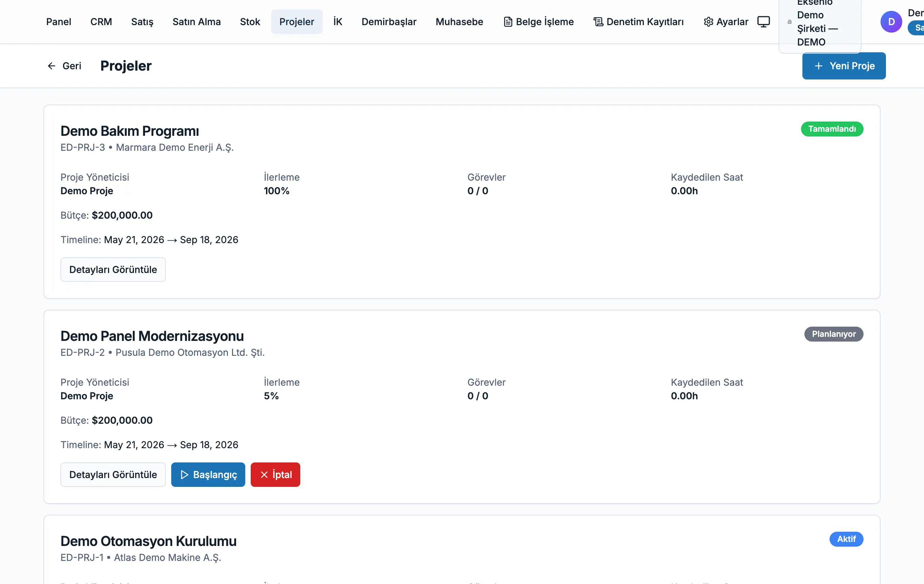Open Belge İşleme document icon
The height and width of the screenshot is (584, 924).
(x=508, y=22)
